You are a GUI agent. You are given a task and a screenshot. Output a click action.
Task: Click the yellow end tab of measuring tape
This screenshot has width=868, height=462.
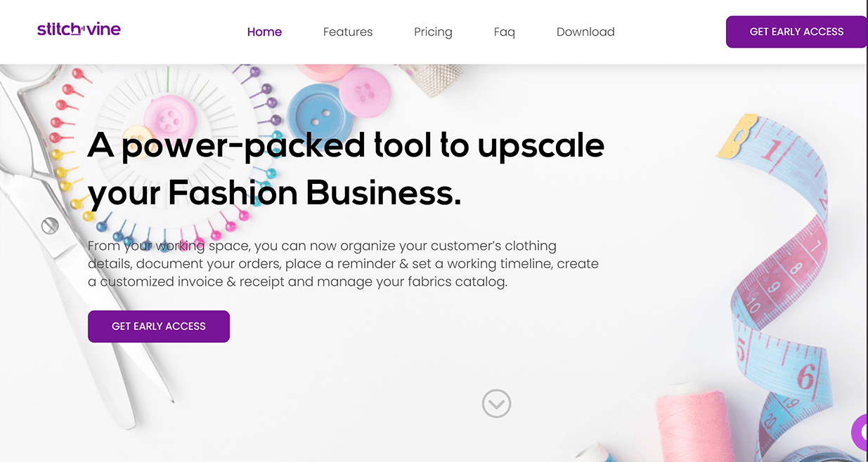tap(738, 136)
